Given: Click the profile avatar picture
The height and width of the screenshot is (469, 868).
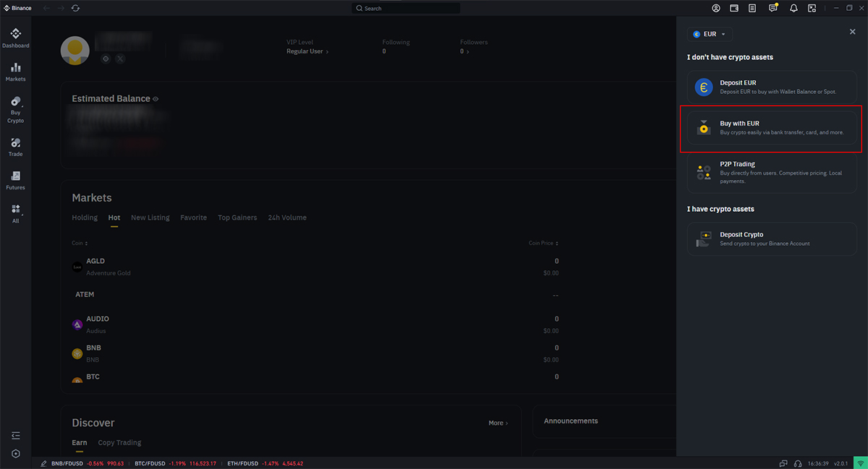Looking at the screenshot, I should point(75,50).
